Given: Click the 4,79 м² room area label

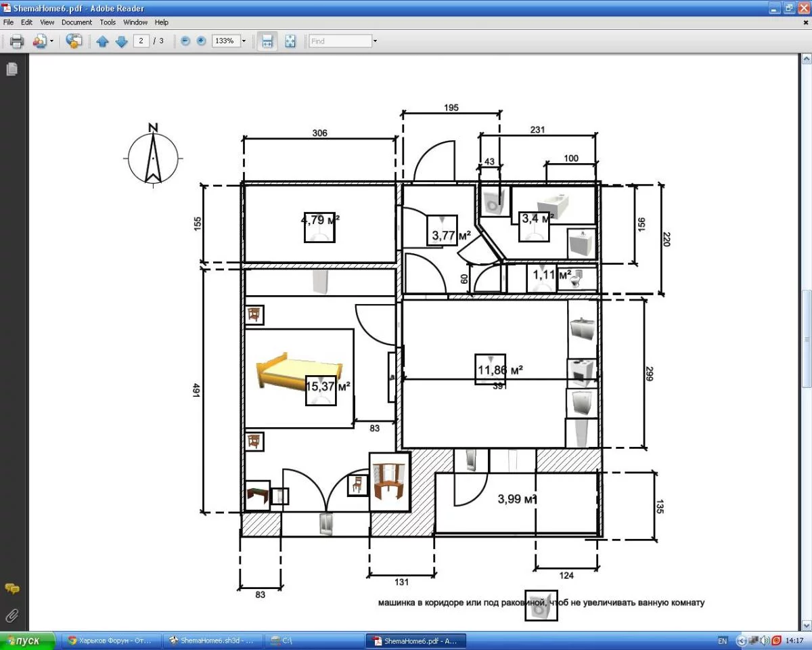Looking at the screenshot, I should (x=320, y=219).
